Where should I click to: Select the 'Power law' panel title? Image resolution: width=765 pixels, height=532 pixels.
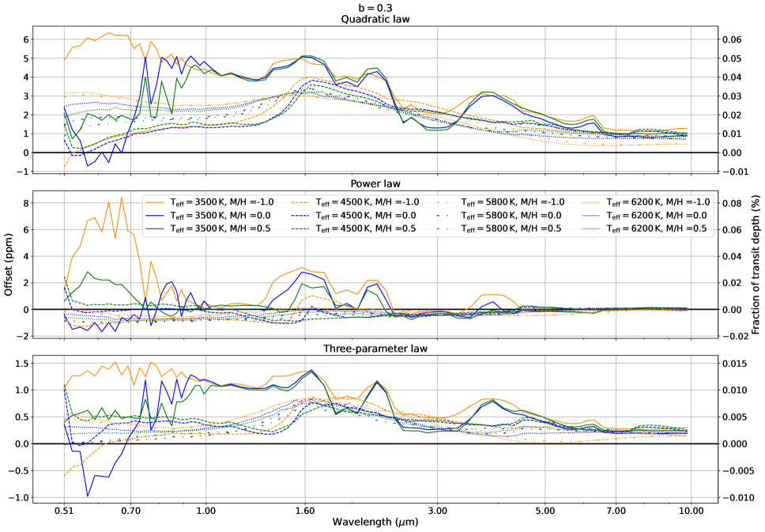coord(375,183)
